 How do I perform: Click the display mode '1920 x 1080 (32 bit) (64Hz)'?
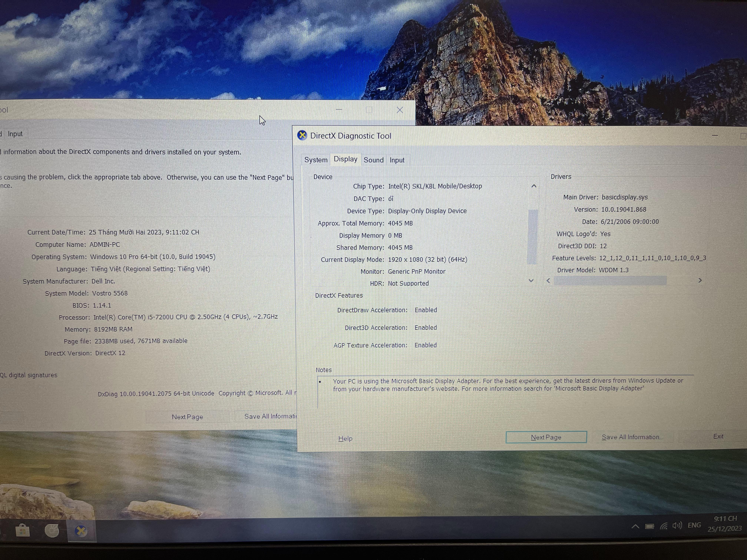pos(428,260)
